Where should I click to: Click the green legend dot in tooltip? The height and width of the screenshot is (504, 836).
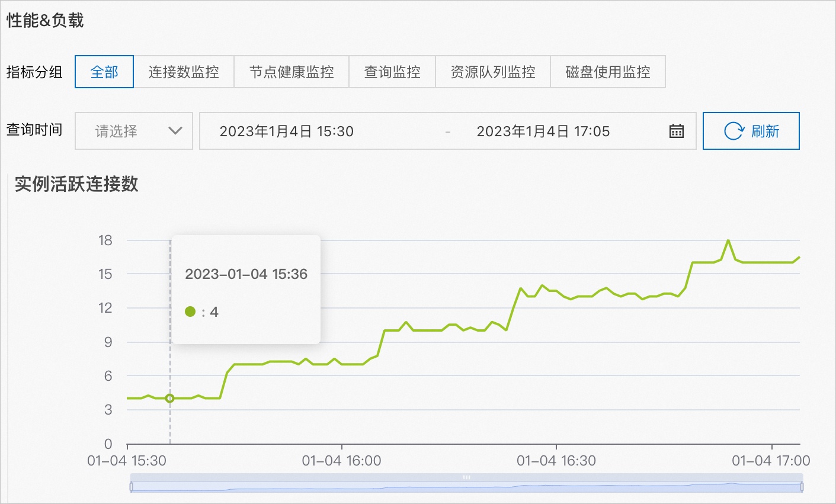(190, 312)
